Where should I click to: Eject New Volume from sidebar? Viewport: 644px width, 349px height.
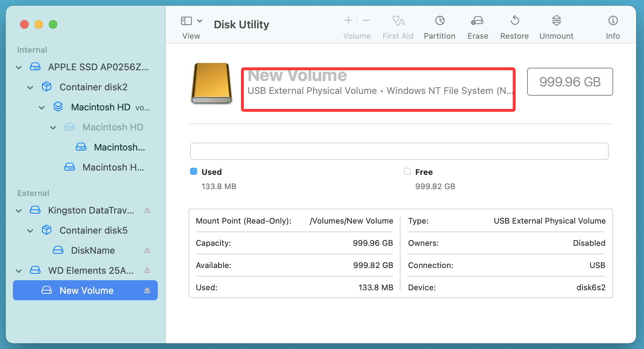(147, 291)
